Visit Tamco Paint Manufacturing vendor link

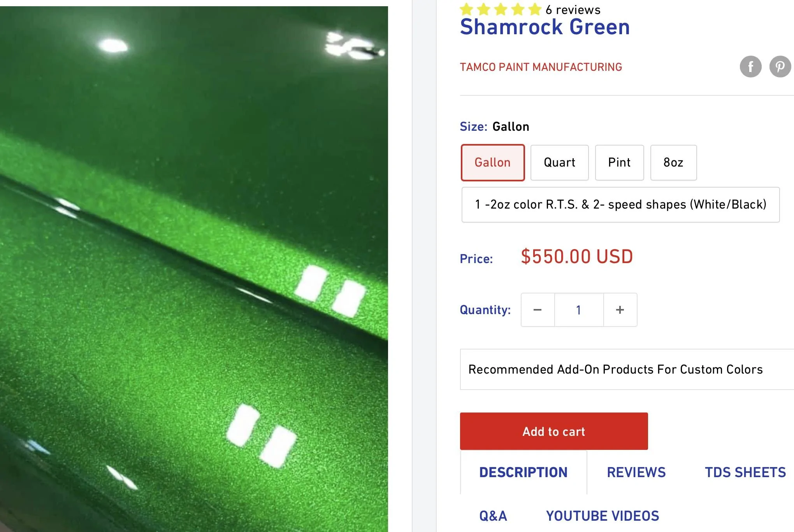point(541,67)
